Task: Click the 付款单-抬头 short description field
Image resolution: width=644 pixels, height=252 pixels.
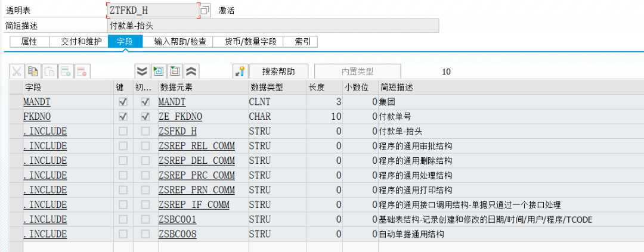Action: [x=273, y=26]
